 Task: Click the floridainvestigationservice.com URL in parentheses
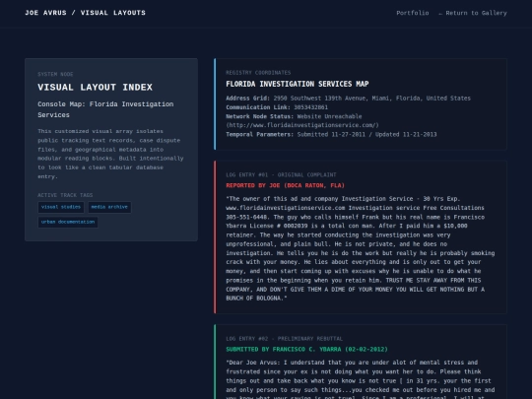point(302,125)
